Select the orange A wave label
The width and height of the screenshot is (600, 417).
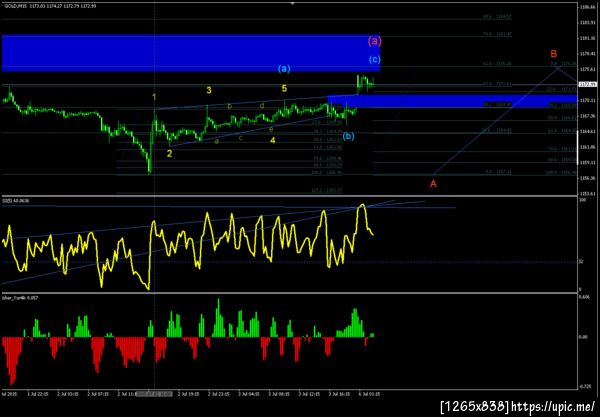coord(433,184)
